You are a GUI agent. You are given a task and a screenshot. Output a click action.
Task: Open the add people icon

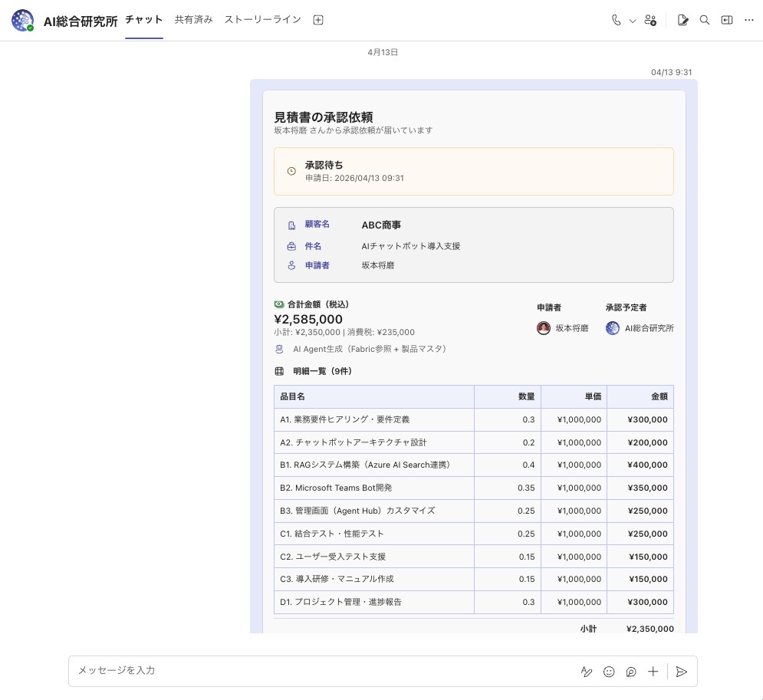point(650,20)
